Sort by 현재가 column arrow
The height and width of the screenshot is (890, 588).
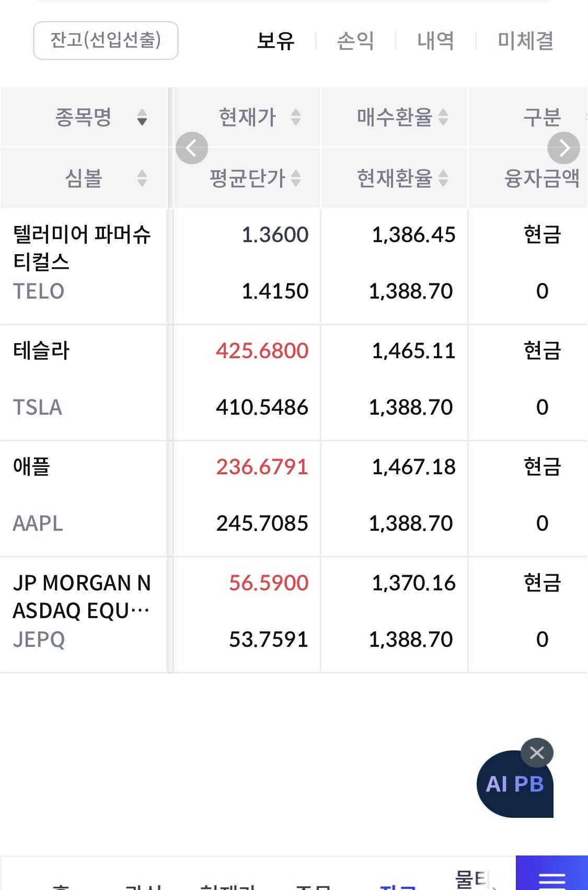pos(296,117)
